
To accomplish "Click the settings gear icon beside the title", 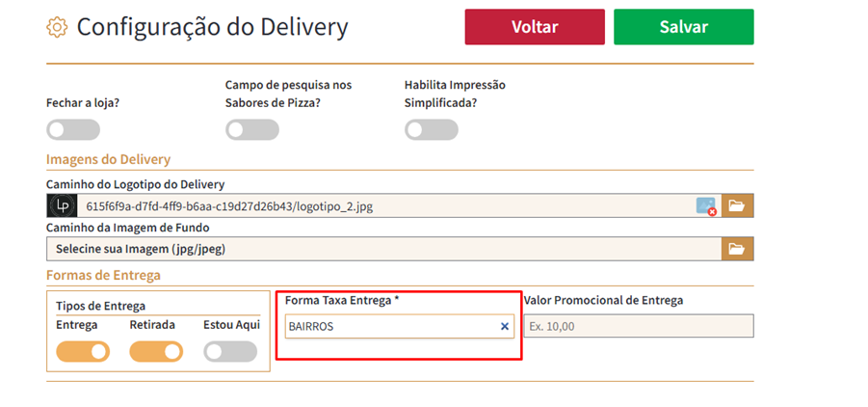I will point(57,27).
